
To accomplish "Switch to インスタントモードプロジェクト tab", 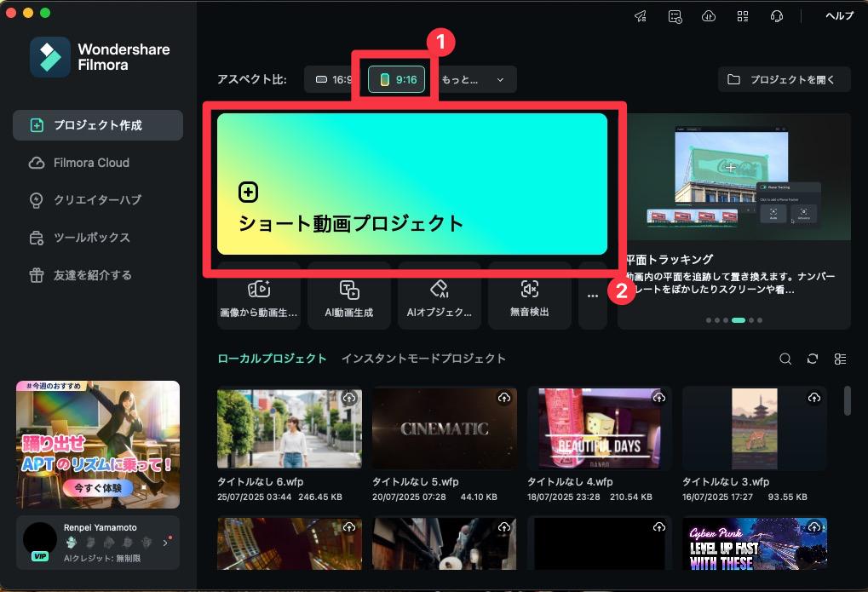I will coord(423,359).
